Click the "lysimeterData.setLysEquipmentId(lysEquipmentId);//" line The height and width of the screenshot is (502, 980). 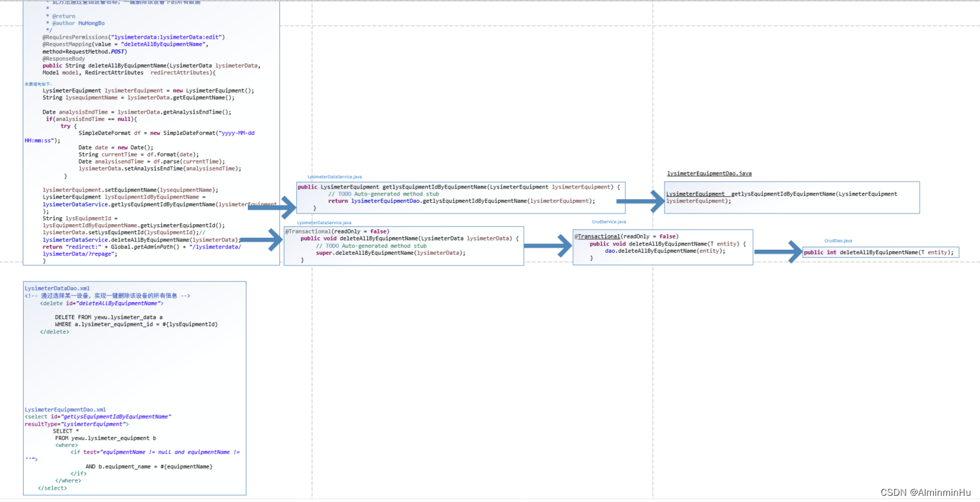pyautogui.click(x=124, y=232)
